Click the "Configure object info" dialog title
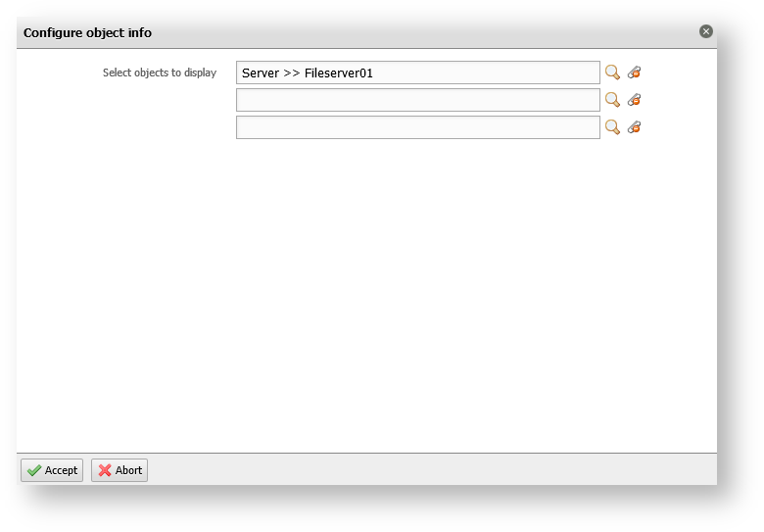This screenshot has width=764, height=532. point(87,32)
